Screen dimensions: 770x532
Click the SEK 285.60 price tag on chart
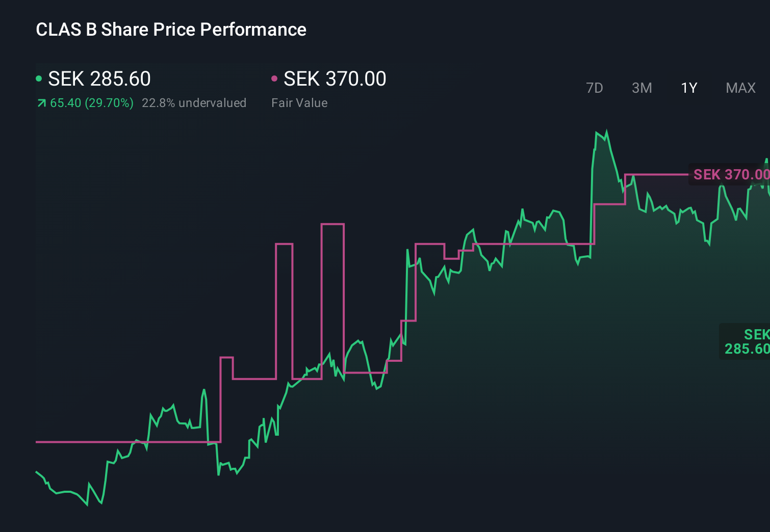click(747, 341)
